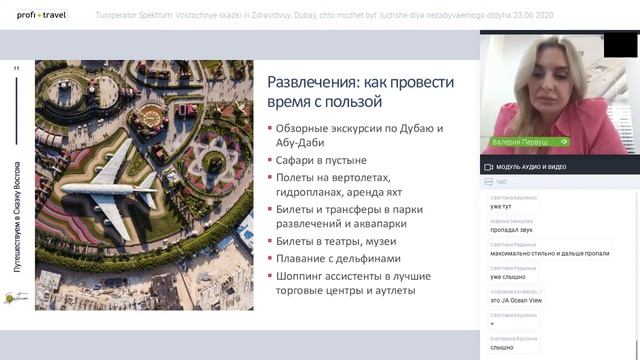Viewport: 640px width, 360px height.
Task: Click the aerial Miracle Garden photo on the slide
Action: pyautogui.click(x=144, y=185)
